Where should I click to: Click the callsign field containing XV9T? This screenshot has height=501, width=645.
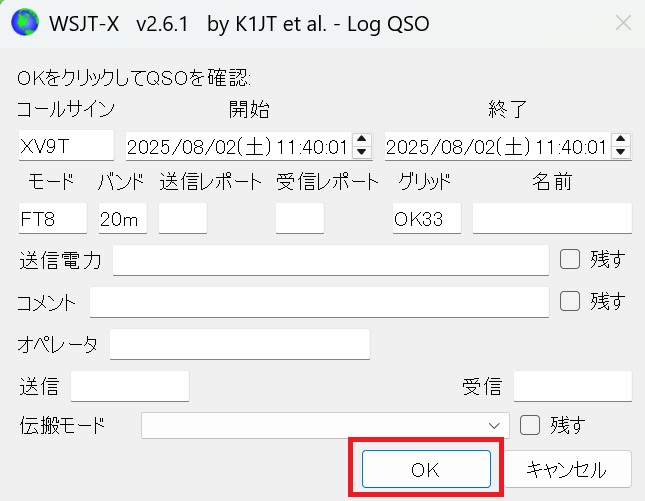tap(66, 146)
